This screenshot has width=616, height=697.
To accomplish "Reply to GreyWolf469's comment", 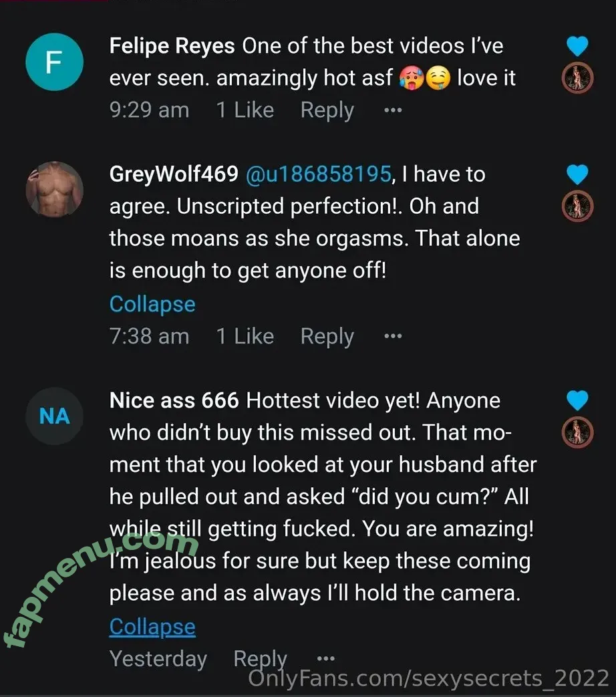I will tap(327, 336).
